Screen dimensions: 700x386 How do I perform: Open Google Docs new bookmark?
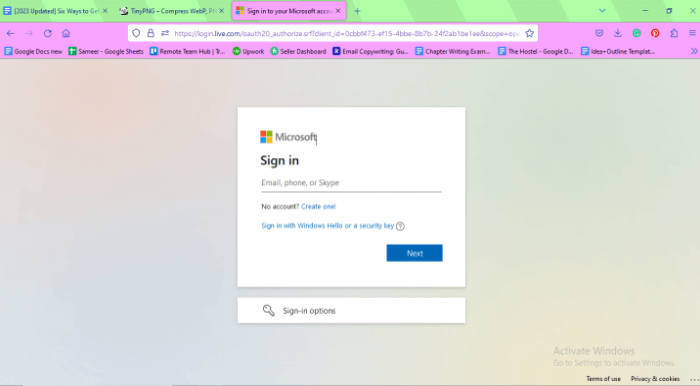click(x=33, y=51)
